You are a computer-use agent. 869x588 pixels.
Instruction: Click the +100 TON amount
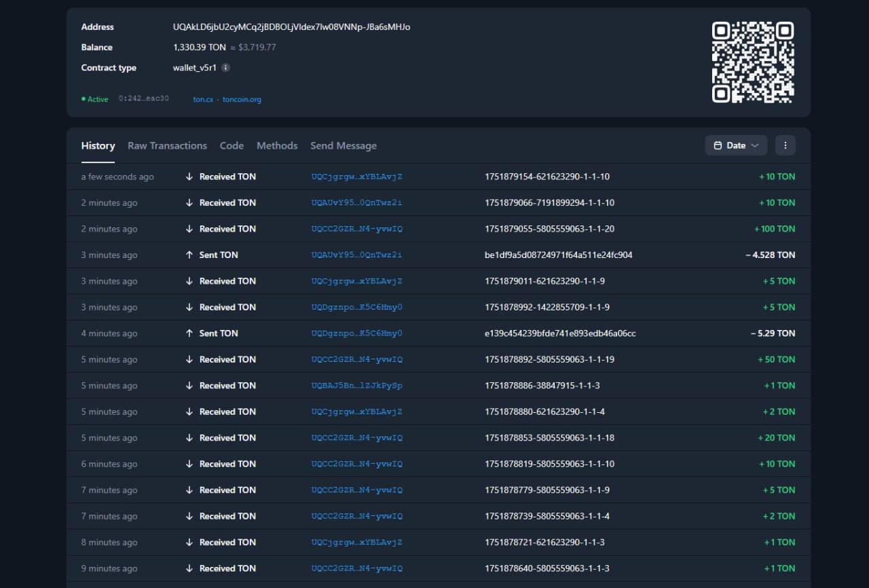click(x=775, y=229)
